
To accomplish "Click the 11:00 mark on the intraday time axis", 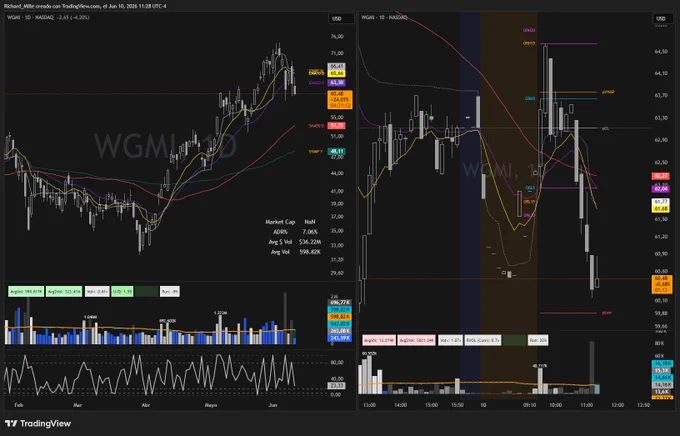I will 586,405.
